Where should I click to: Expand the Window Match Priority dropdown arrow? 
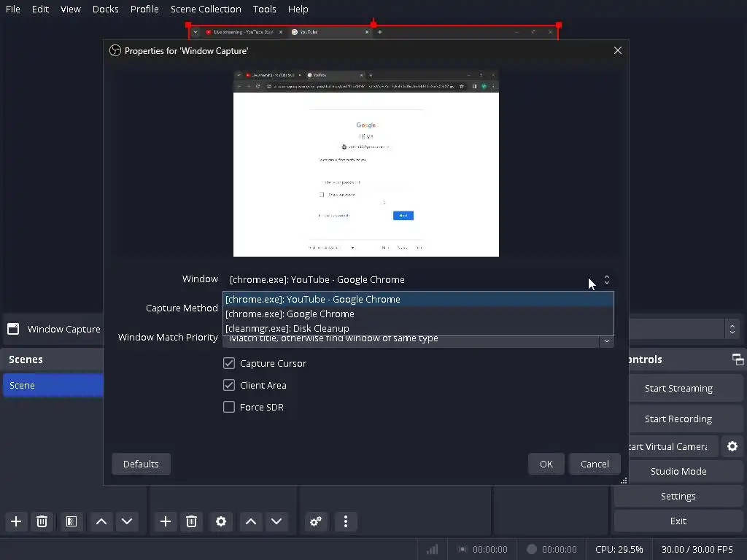(606, 341)
